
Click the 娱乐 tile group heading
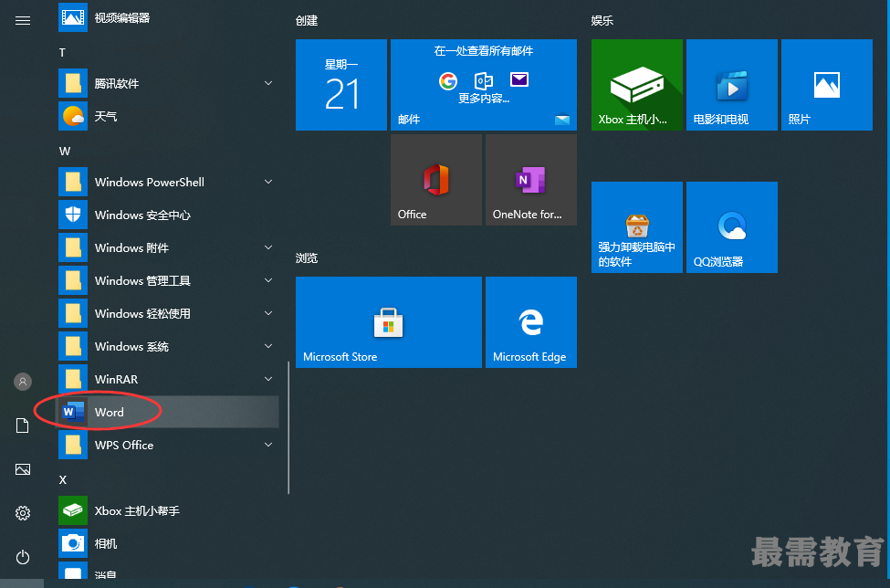(602, 21)
